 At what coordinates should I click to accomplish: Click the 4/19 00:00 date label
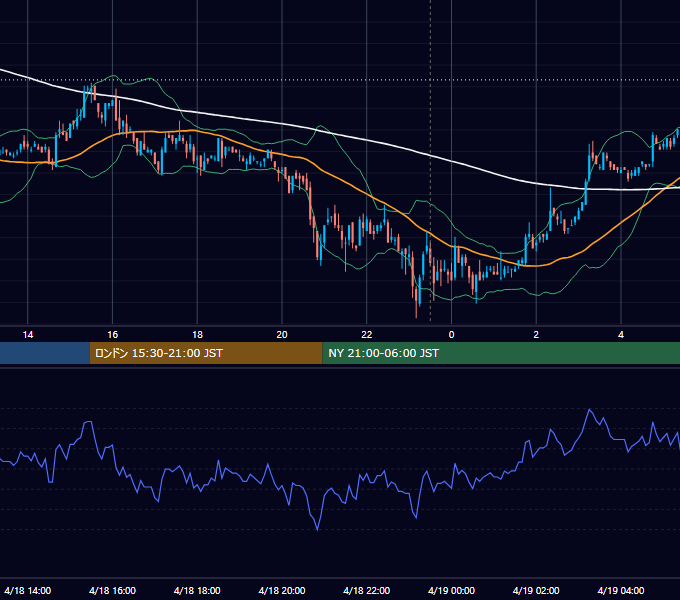[451, 590]
